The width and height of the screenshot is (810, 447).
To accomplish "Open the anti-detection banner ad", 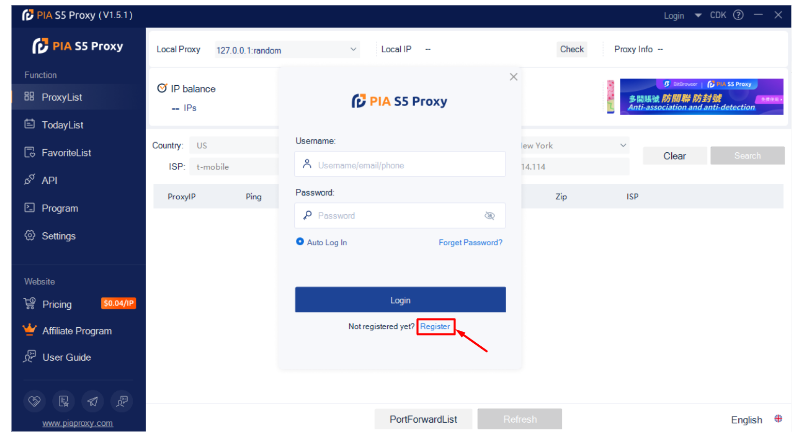I will pyautogui.click(x=701, y=97).
